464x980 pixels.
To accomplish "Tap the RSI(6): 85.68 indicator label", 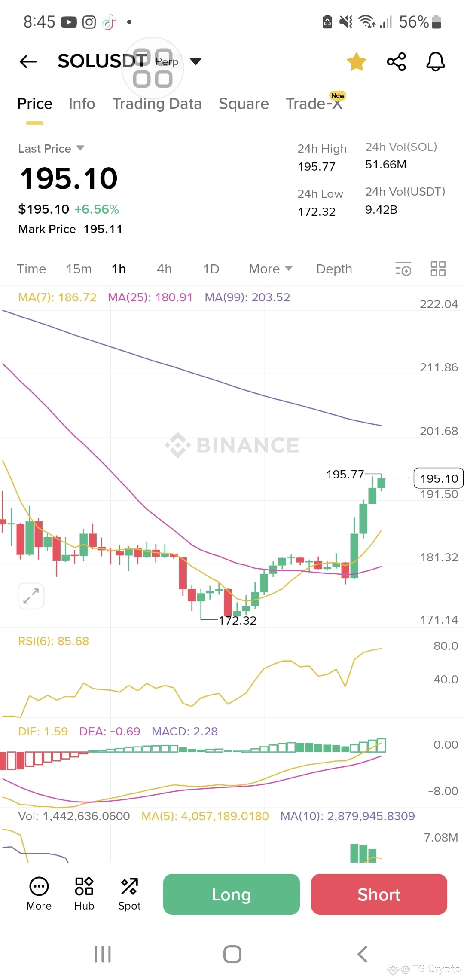I will point(53,641).
